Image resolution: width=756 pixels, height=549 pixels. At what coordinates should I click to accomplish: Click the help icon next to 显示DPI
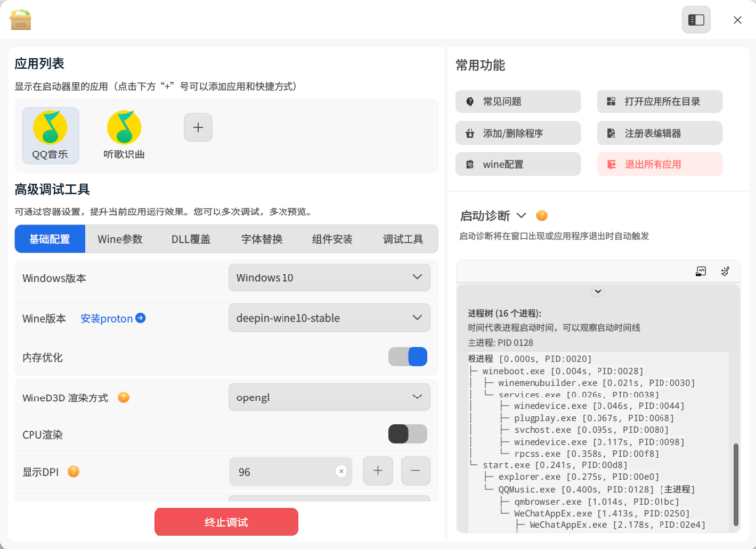(73, 471)
